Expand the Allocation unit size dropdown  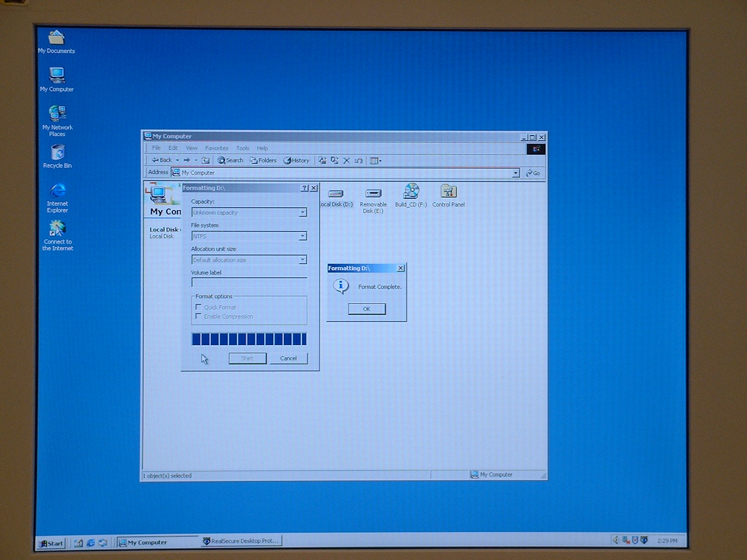click(303, 259)
